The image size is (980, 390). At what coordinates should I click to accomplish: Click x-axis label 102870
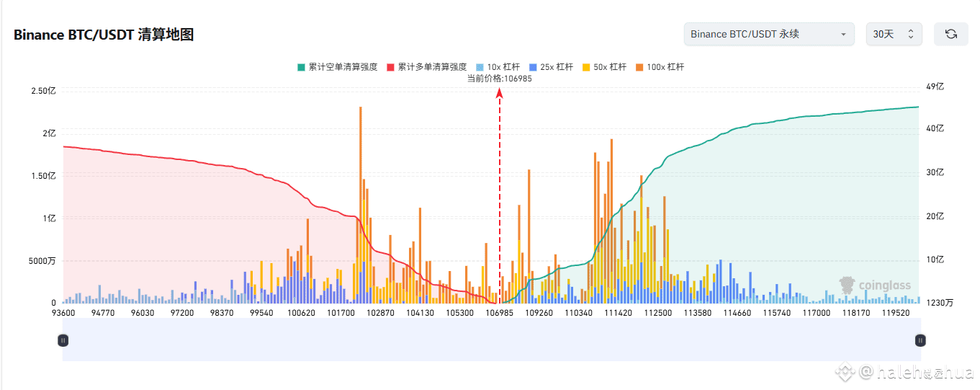[x=380, y=314]
